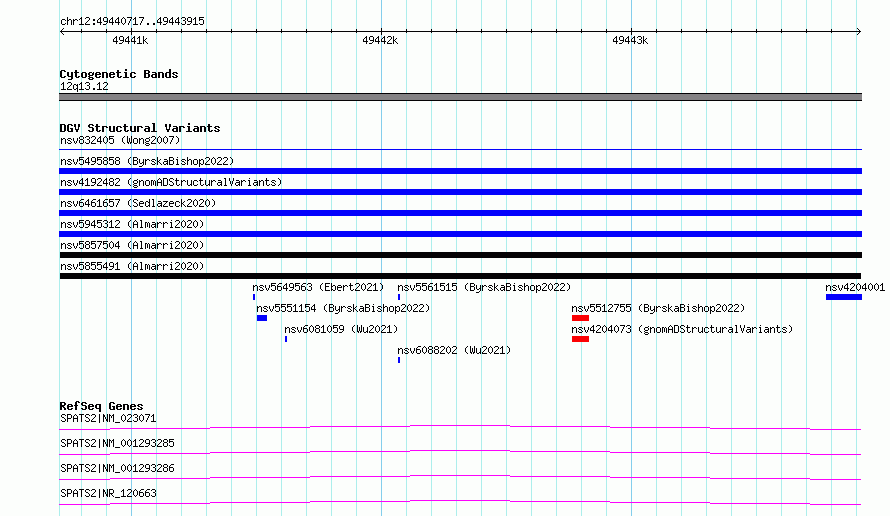Click the magenta intron line of SPATS2|NM_023071
The height and width of the screenshot is (516, 890).
460,427
